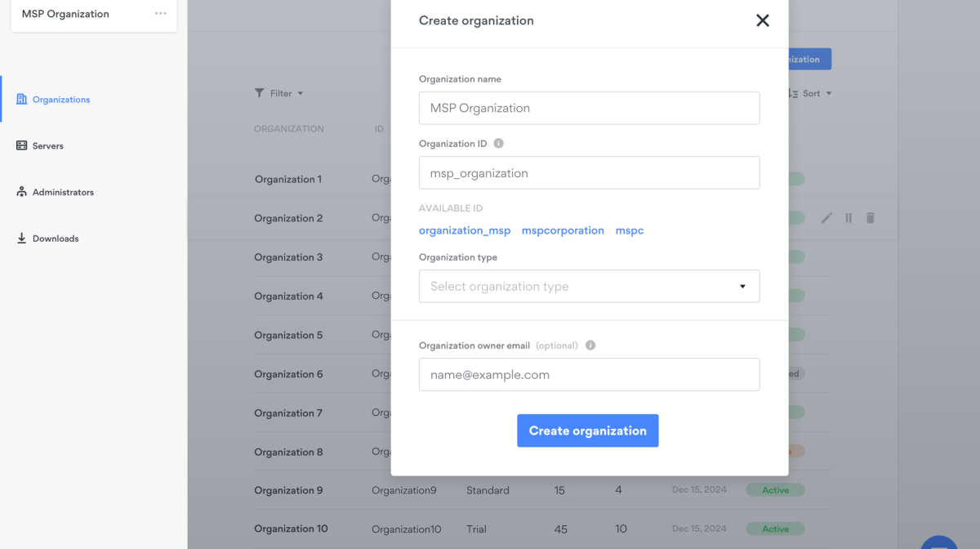This screenshot has height=549, width=980.
Task: Click the edit pencil icon for Organization 2
Action: tap(826, 218)
